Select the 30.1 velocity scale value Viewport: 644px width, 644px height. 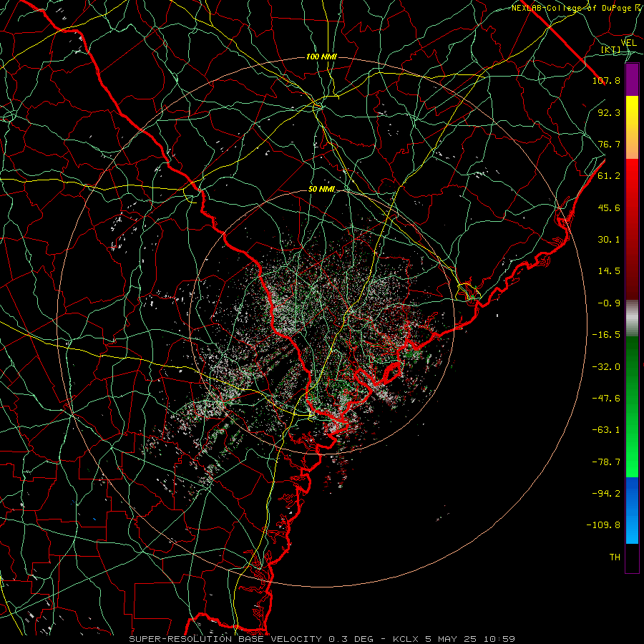click(x=609, y=240)
